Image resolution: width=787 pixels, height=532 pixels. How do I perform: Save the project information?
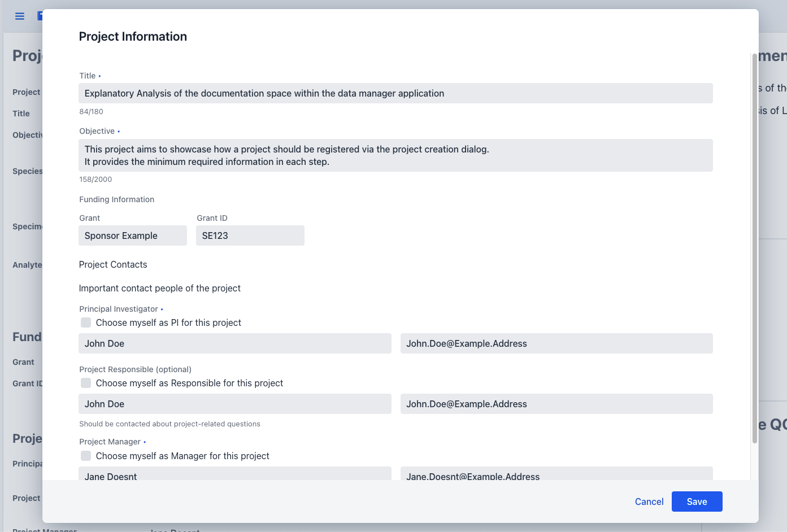click(x=697, y=502)
